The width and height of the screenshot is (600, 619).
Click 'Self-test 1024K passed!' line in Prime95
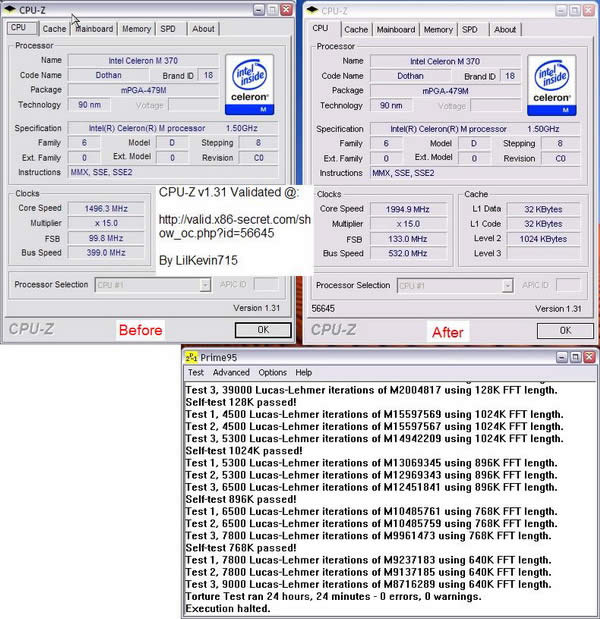pyautogui.click(x=244, y=450)
